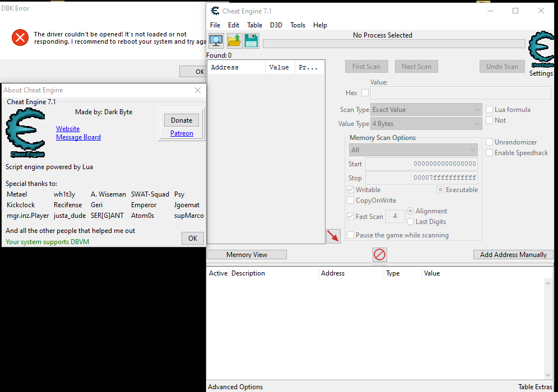558x392 pixels.
Task: Toggle the Hex checkbox
Action: [365, 92]
